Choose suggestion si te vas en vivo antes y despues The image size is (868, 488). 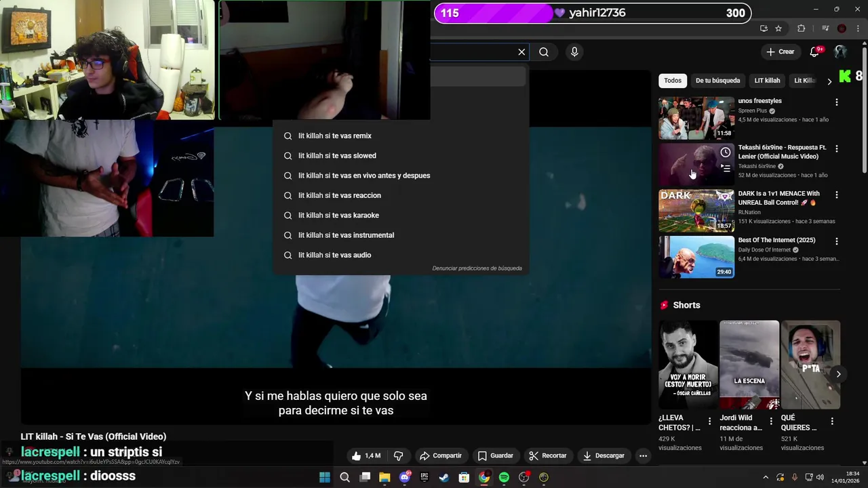(x=400, y=176)
